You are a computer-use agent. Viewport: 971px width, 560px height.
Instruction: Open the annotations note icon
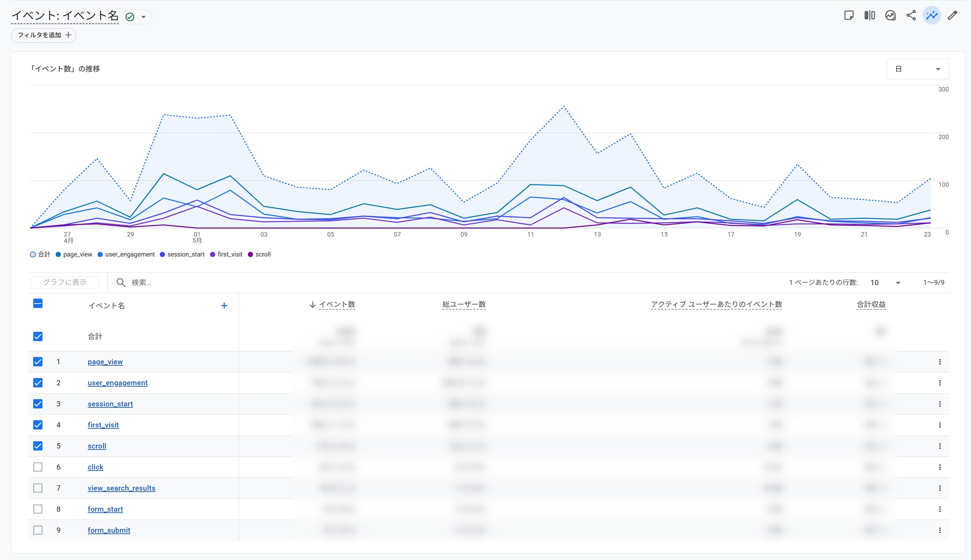pyautogui.click(x=849, y=16)
